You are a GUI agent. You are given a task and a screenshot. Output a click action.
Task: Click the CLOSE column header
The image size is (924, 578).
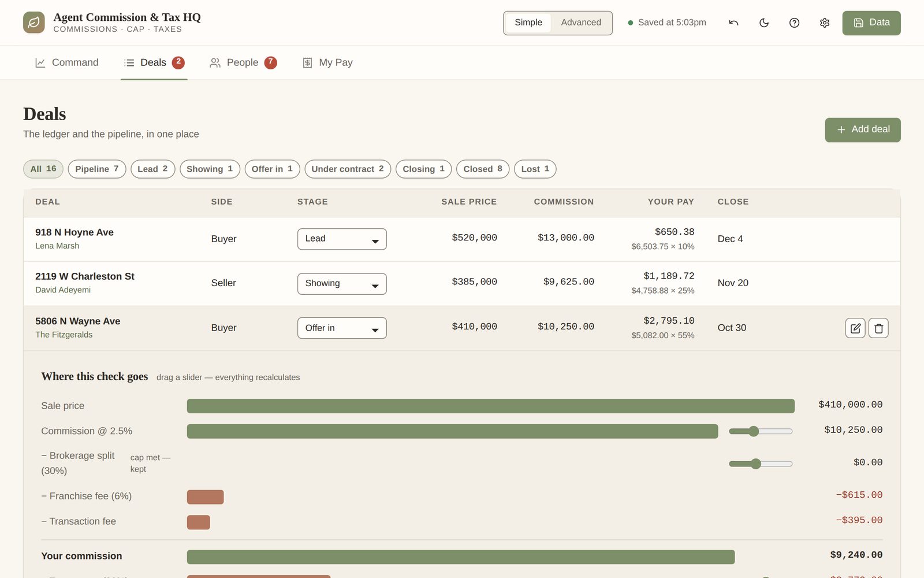(733, 202)
